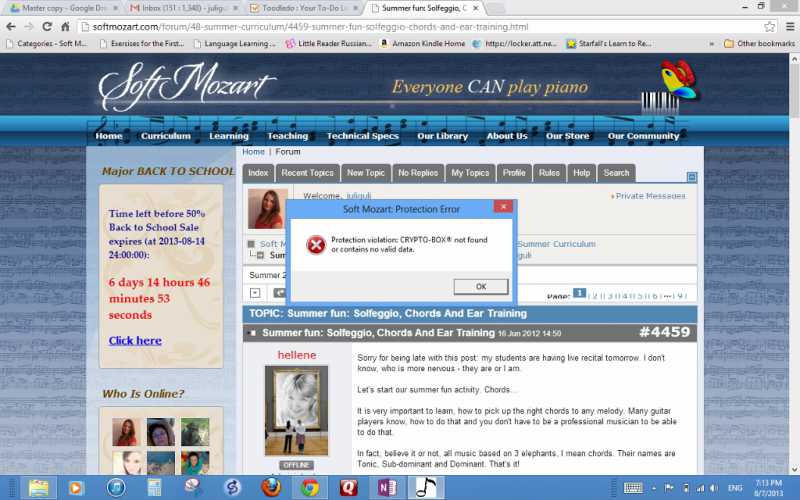Open the About Us menu item
Viewport: 800px width, 500px height.
click(x=507, y=136)
